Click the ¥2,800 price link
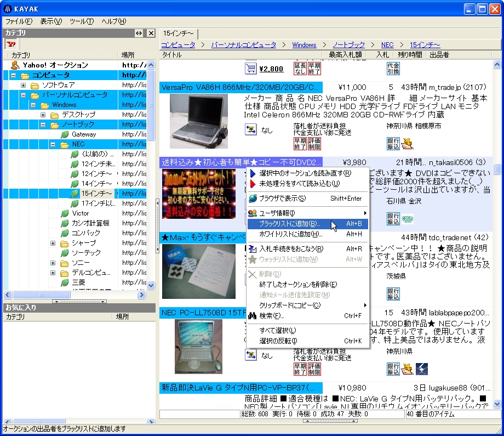 tap(271, 69)
